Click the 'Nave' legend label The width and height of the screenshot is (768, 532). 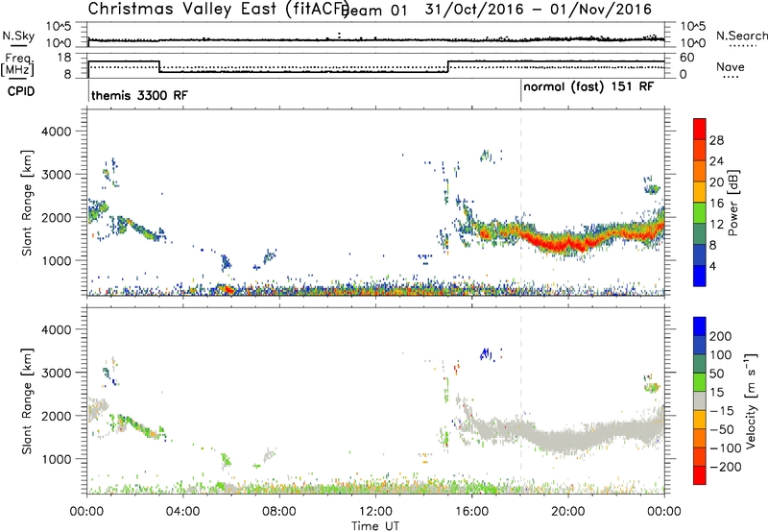(x=731, y=67)
